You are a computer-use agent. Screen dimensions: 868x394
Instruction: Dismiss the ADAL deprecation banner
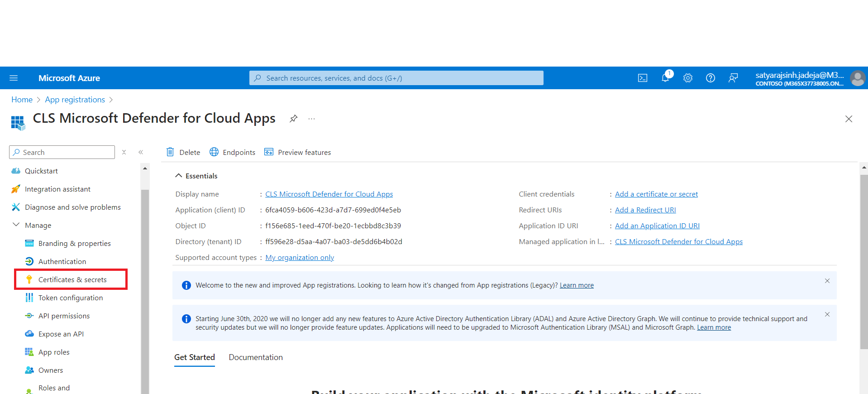click(x=827, y=314)
